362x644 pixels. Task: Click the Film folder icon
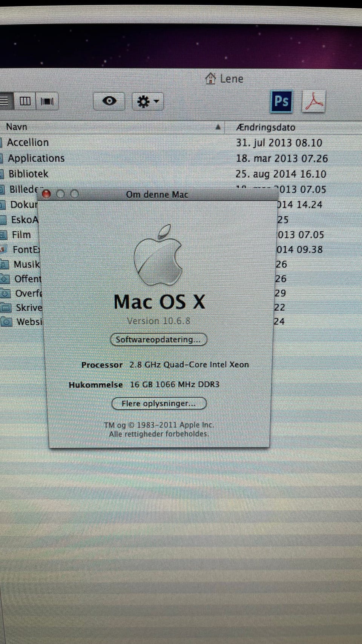point(4,235)
